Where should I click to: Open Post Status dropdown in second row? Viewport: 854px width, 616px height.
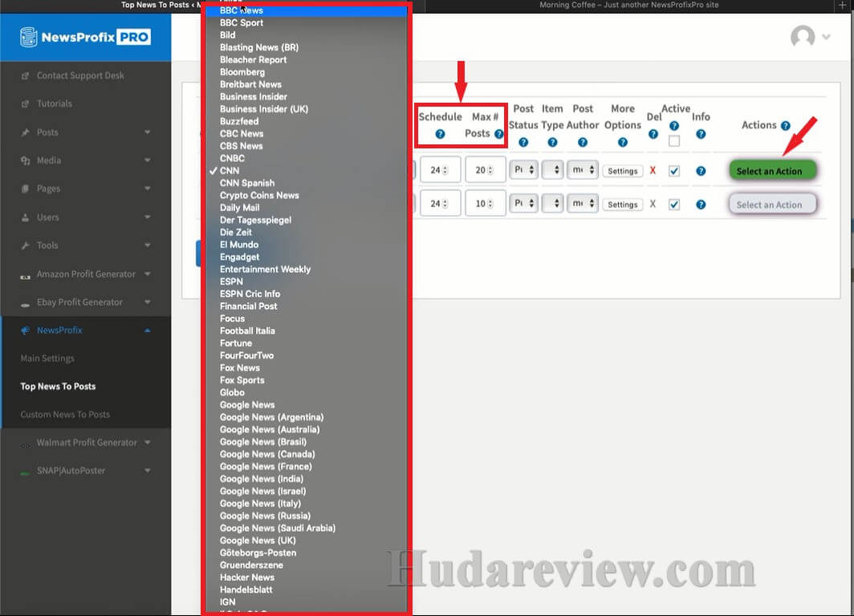pyautogui.click(x=523, y=204)
